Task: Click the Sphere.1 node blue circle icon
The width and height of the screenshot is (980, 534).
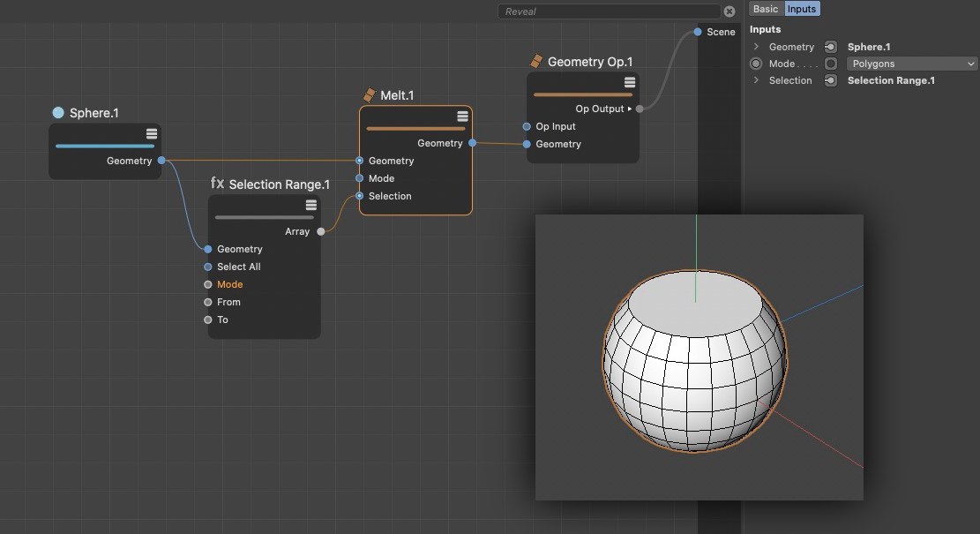Action: (58, 113)
